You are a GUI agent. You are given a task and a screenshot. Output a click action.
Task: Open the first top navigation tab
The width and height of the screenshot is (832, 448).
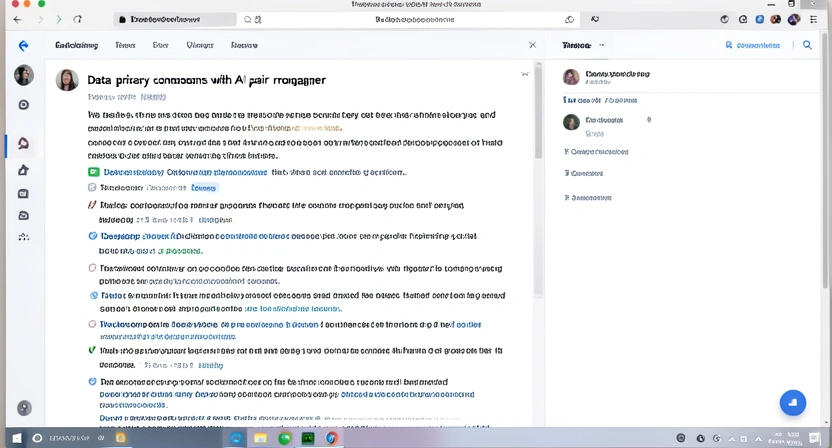[76, 45]
